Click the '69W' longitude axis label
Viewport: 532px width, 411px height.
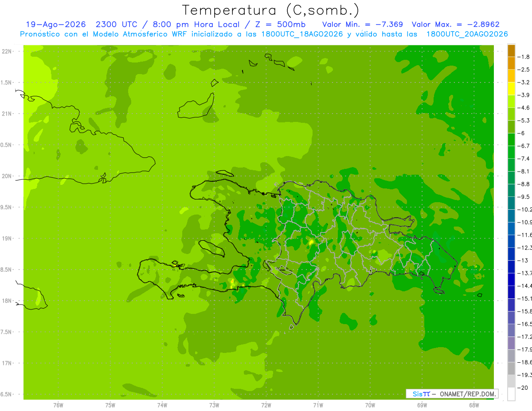pyautogui.click(x=422, y=405)
